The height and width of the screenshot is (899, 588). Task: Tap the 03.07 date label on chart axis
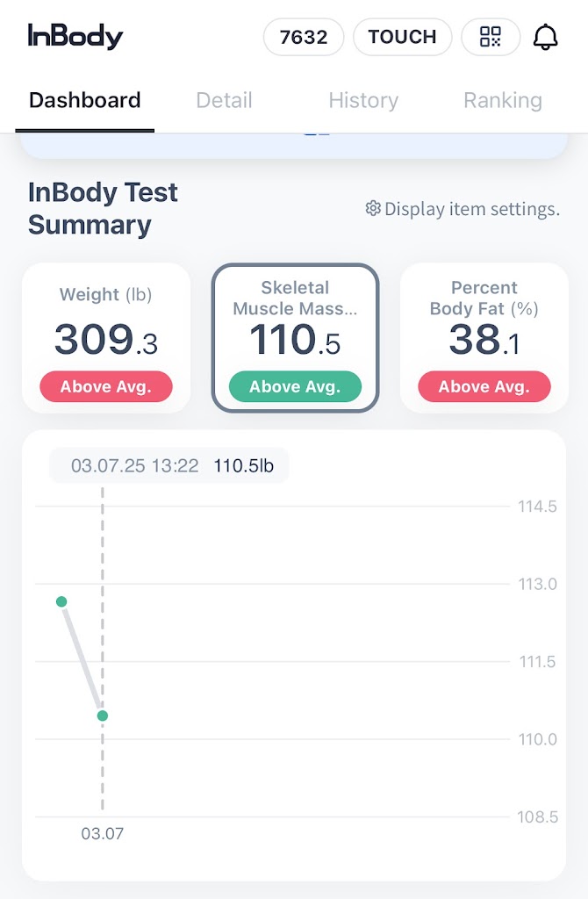point(103,833)
